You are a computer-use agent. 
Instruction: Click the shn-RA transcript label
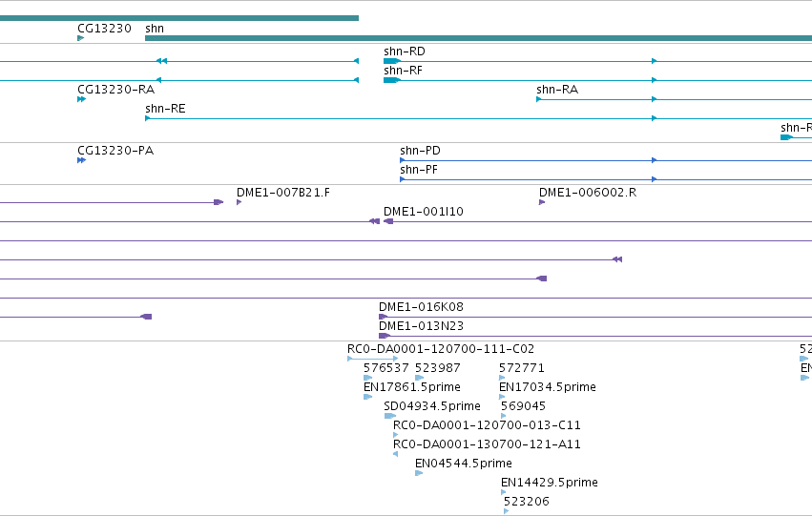click(x=557, y=90)
